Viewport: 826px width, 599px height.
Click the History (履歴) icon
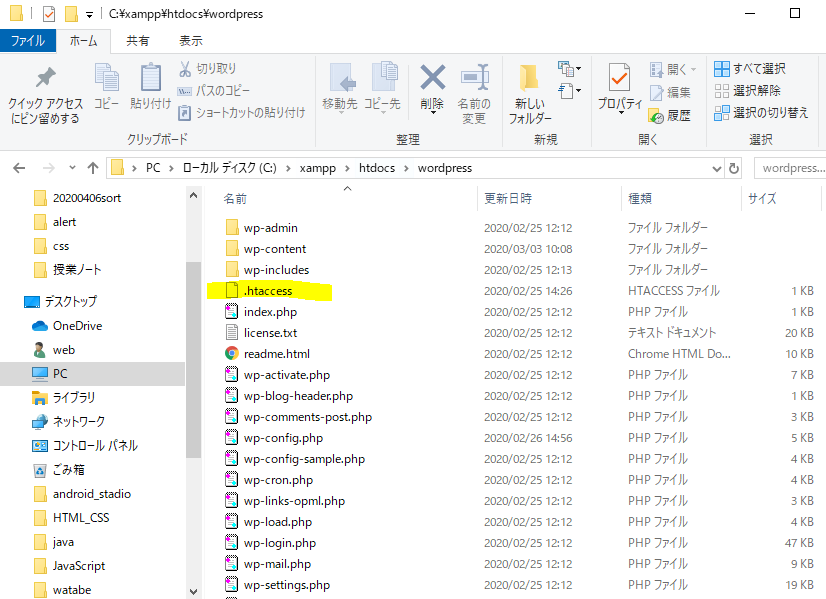click(656, 115)
